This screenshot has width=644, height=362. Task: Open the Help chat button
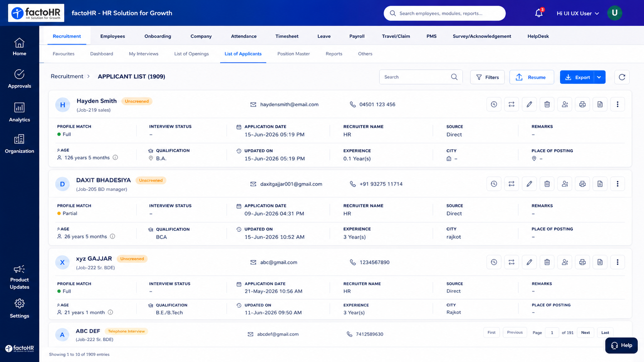click(x=621, y=345)
